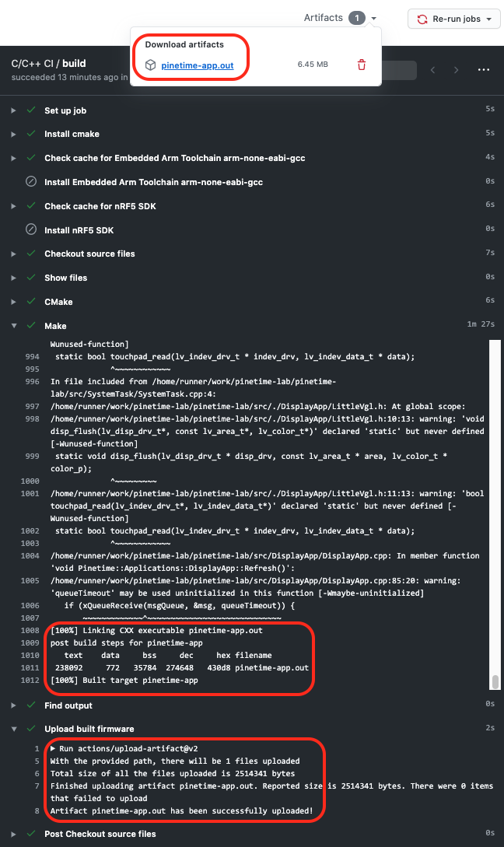Screen dimensions: 504x847
Task: Collapse the Make step
Action: [13, 326]
